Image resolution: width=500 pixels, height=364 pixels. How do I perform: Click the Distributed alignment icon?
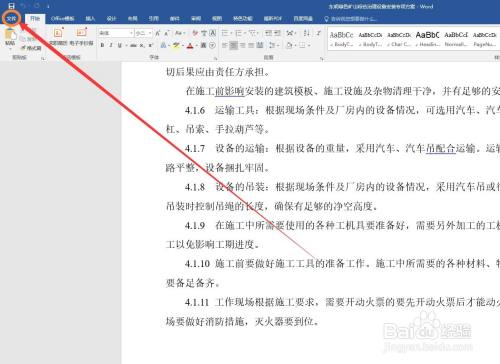coord(260,45)
